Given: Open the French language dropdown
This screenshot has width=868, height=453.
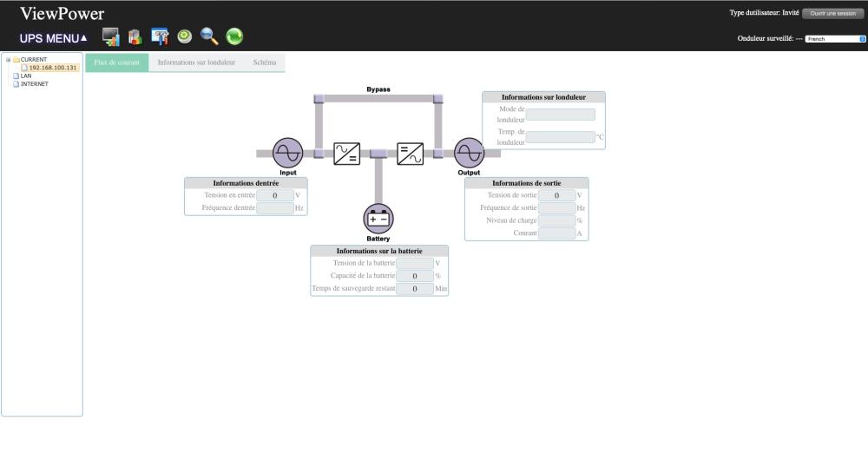Looking at the screenshot, I should (835, 39).
